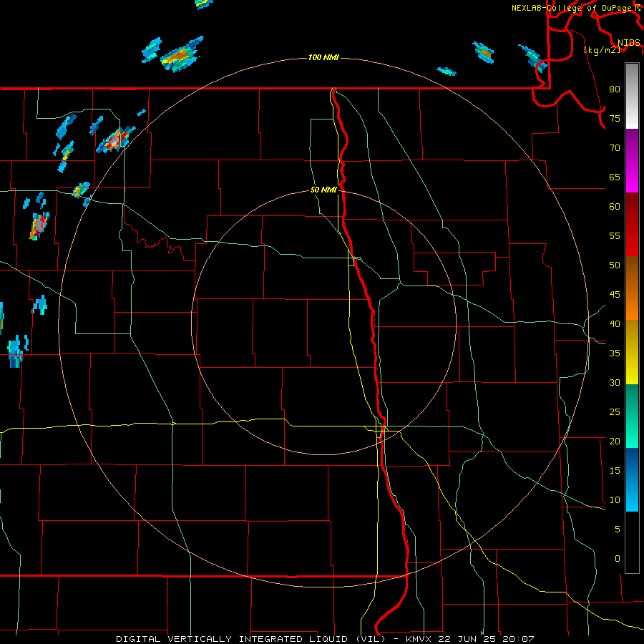This screenshot has width=644, height=644.
Task: Click the 'DIGITAL VERTICALLY INTEGRATED LIQUID (VIL)' caption
Action: (250, 639)
